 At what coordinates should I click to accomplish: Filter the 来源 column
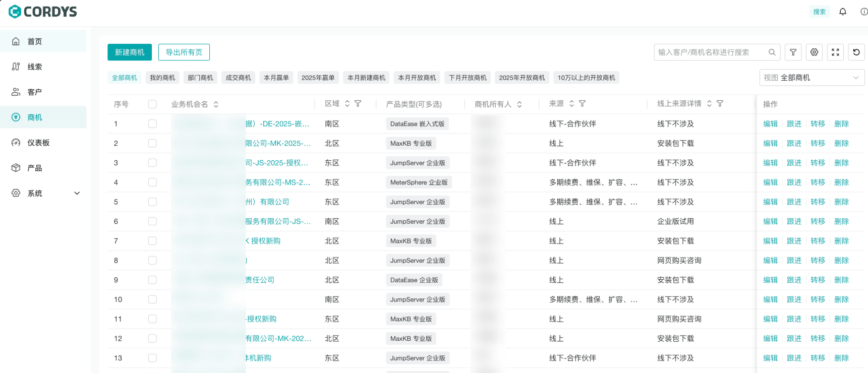582,103
